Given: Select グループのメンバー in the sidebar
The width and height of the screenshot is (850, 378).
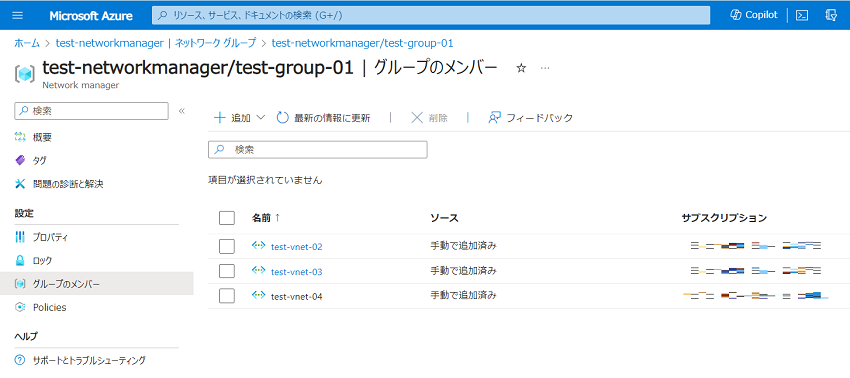Looking at the screenshot, I should [96, 284].
